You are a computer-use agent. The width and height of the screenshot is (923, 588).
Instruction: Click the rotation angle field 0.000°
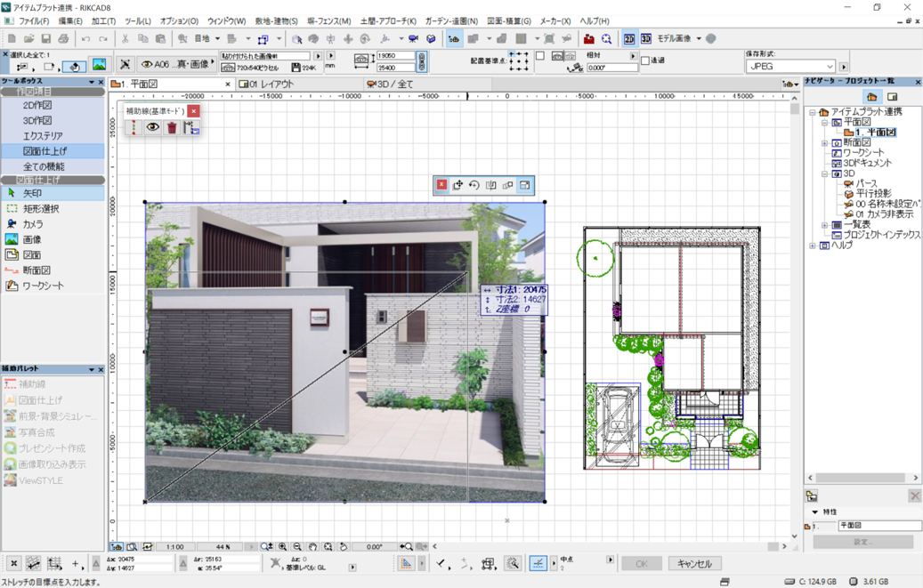612,68
